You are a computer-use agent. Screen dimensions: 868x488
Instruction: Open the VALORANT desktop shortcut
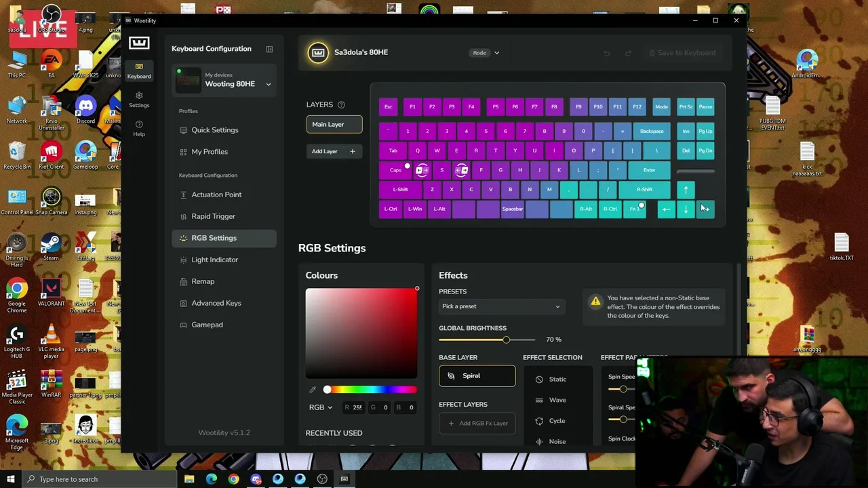click(x=51, y=293)
